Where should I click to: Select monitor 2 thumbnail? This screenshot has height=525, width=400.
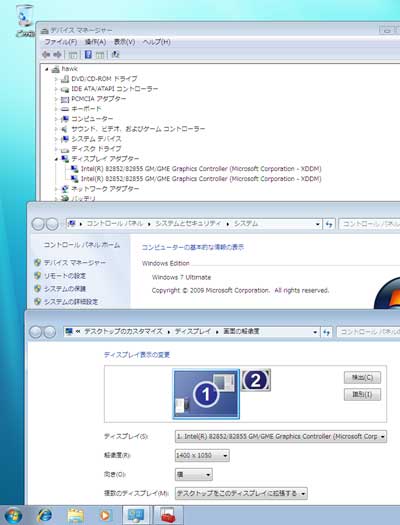pos(256,380)
